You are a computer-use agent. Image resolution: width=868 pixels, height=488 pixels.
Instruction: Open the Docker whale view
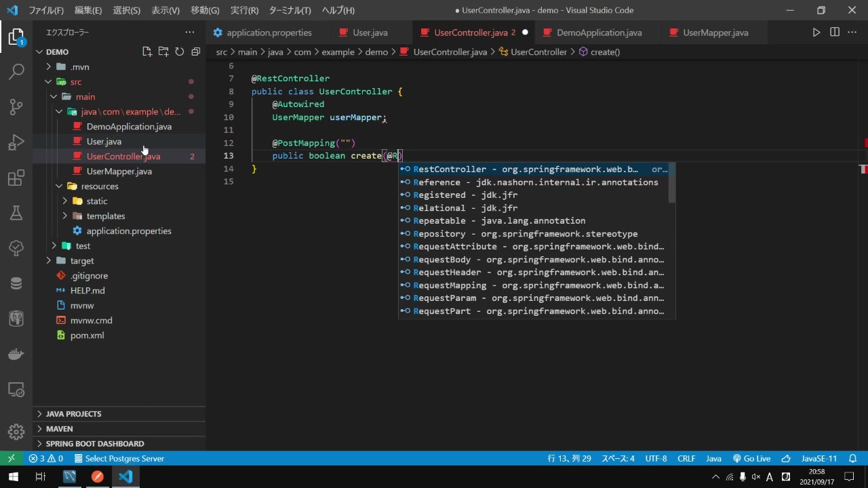point(16,354)
